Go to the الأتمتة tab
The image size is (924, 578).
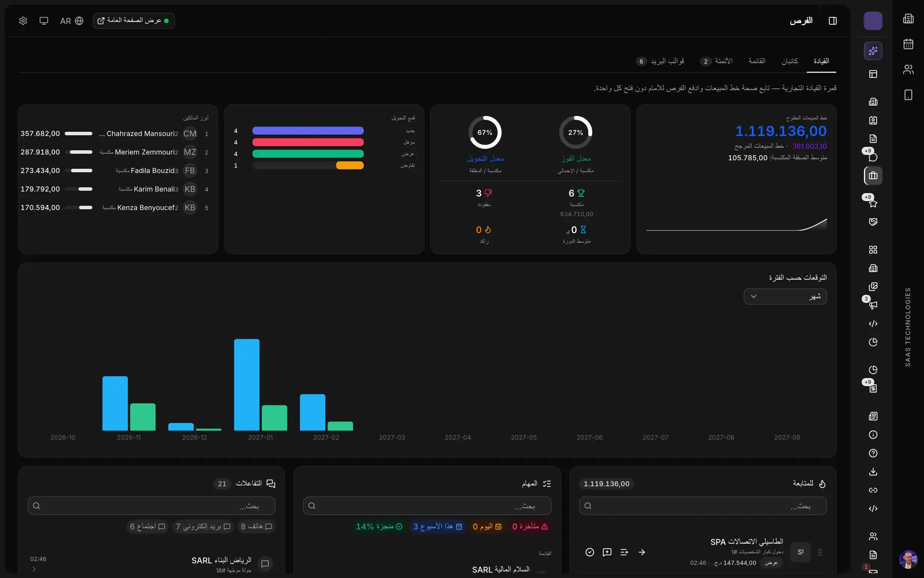tap(716, 61)
